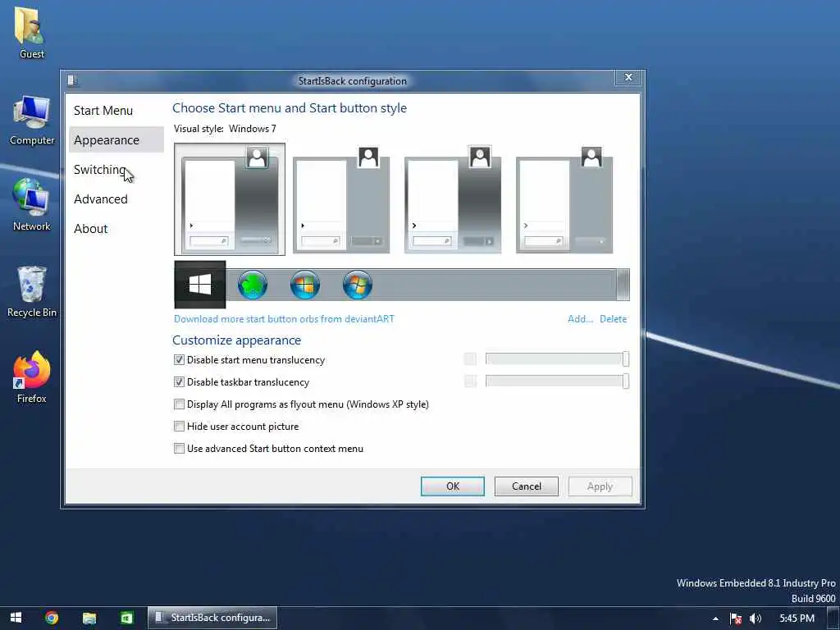
Task: Pick the blue Windows orb start button
Action: pyautogui.click(x=305, y=285)
